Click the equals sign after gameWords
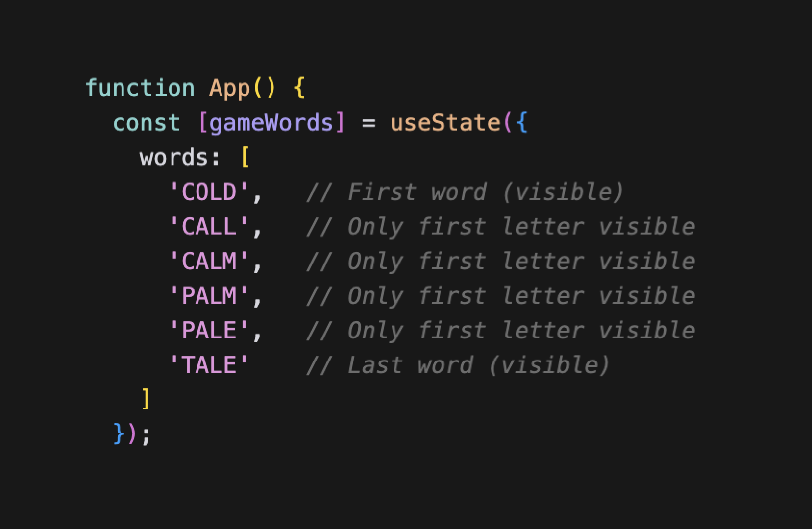The height and width of the screenshot is (529, 812). [x=369, y=123]
